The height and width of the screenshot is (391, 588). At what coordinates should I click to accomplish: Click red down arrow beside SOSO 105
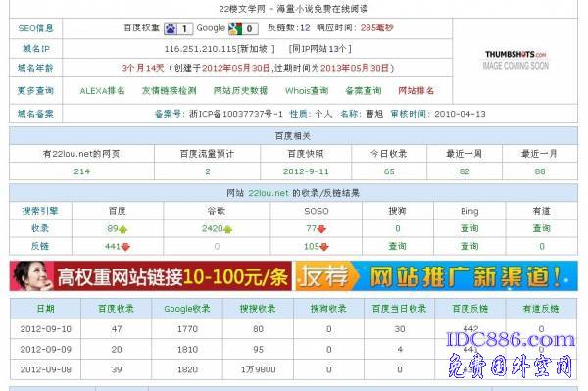[x=324, y=247]
